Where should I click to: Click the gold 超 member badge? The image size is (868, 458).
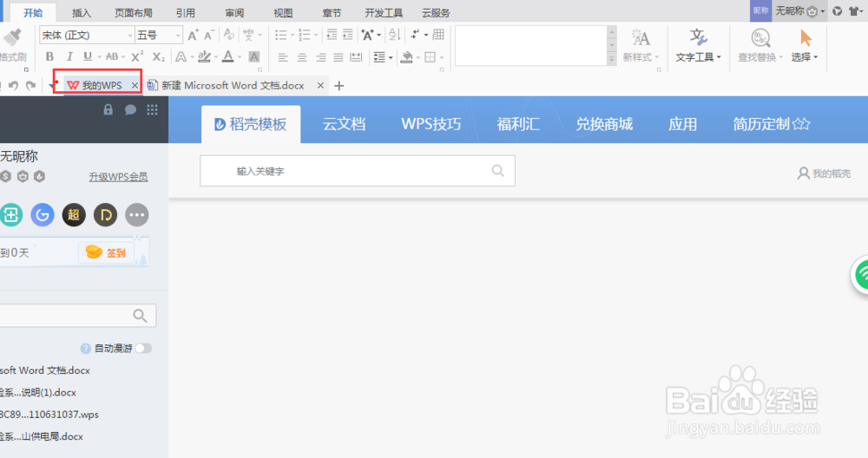tap(74, 214)
